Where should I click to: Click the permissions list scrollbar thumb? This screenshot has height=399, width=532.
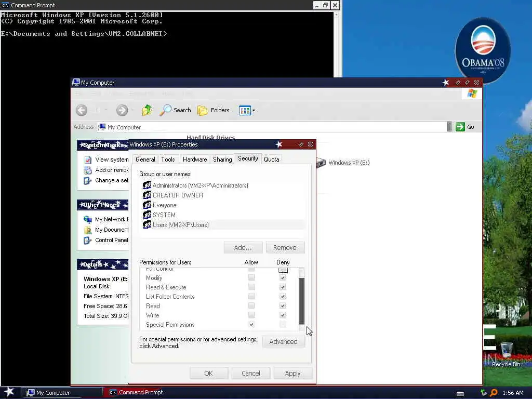tap(301, 301)
